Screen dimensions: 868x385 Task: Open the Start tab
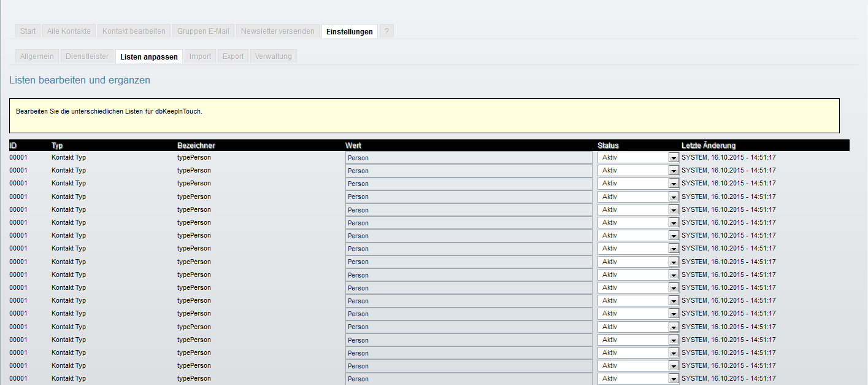28,31
